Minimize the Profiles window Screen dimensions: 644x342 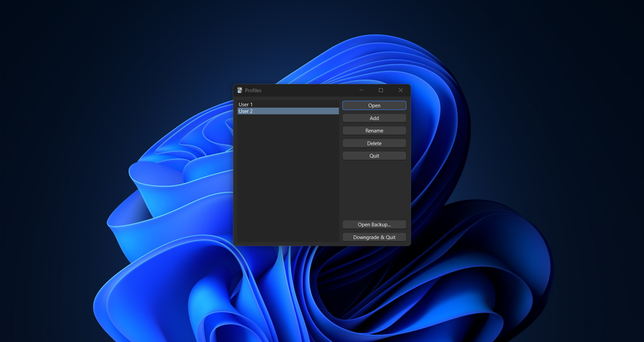tap(362, 90)
